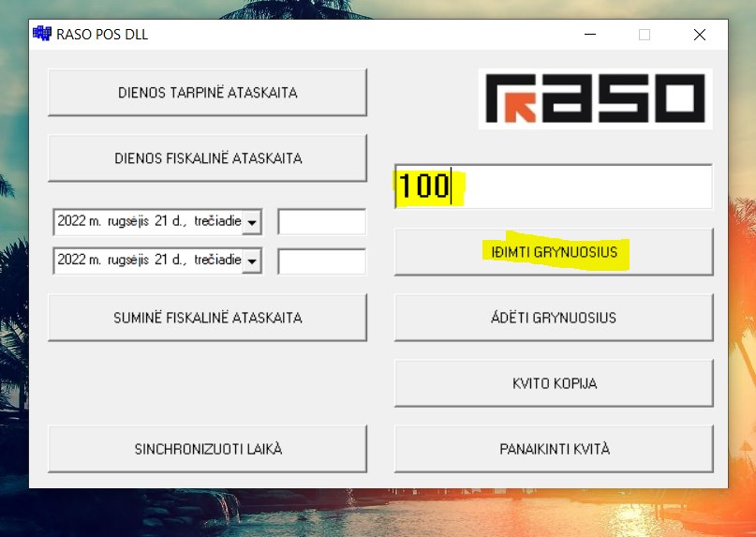The image size is (756, 537).
Task: Click KVITO KOPIJA button
Action: pyautogui.click(x=554, y=383)
